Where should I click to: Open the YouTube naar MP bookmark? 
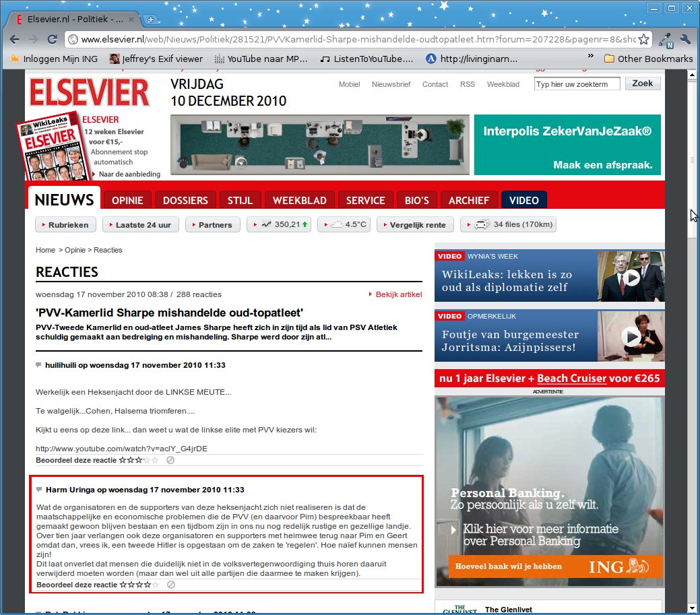click(x=261, y=59)
